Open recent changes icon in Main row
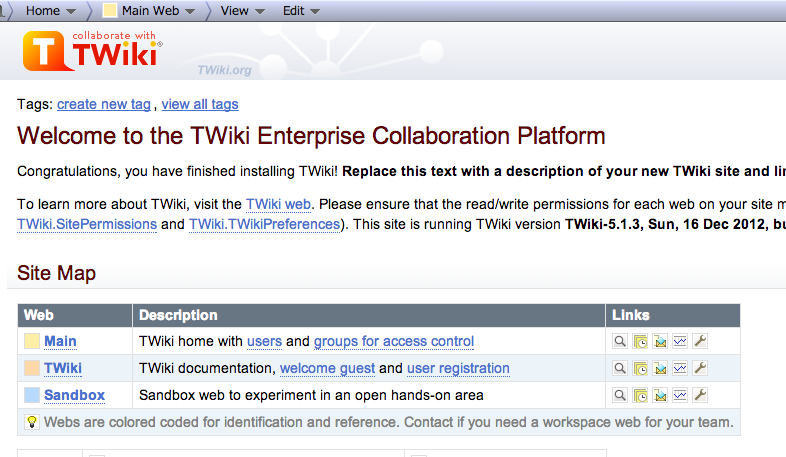 click(640, 341)
